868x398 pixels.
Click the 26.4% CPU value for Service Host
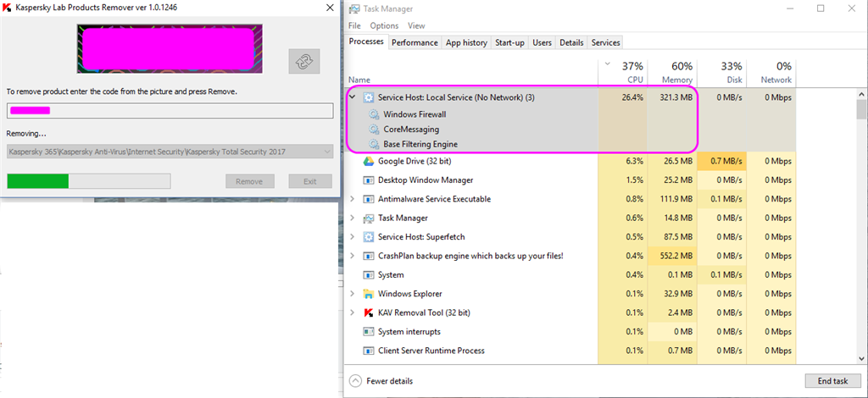[632, 97]
